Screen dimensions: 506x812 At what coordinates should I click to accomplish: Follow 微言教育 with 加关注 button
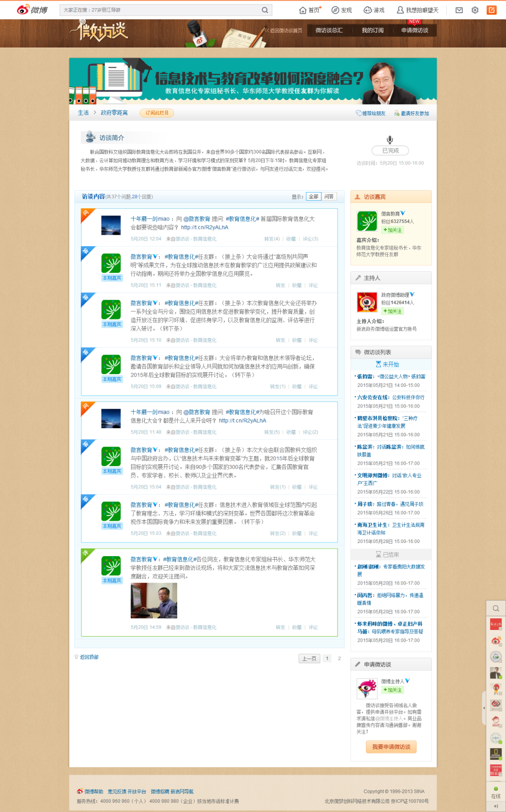(392, 230)
